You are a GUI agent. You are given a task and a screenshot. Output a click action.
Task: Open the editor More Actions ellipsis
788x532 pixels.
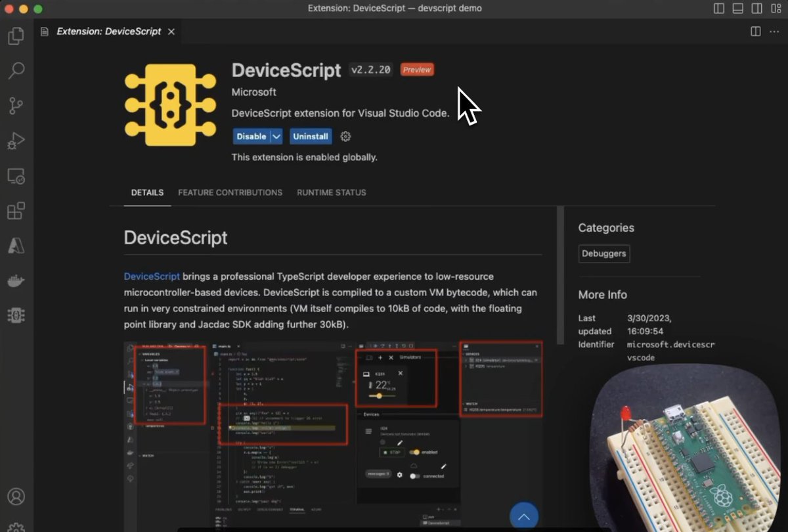[774, 31]
